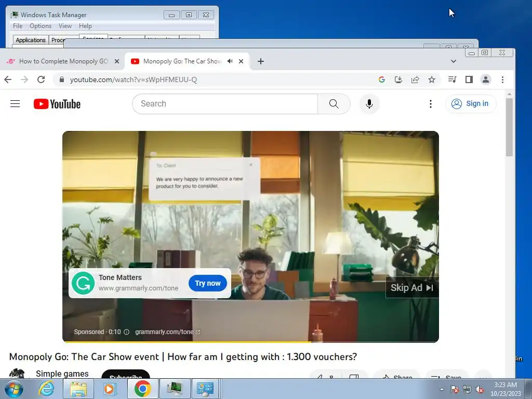Click the page's vertical scrollbar thumb
532x399 pixels.
(x=509, y=127)
